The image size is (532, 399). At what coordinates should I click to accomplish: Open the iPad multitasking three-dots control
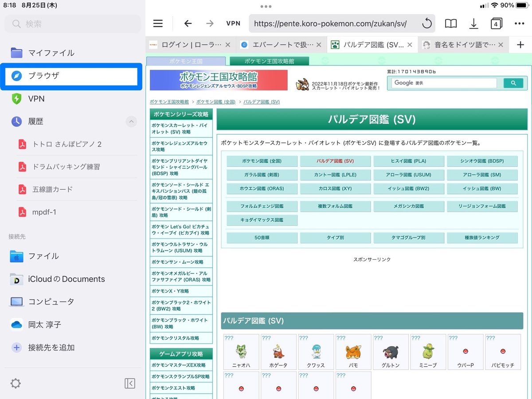pos(266,6)
